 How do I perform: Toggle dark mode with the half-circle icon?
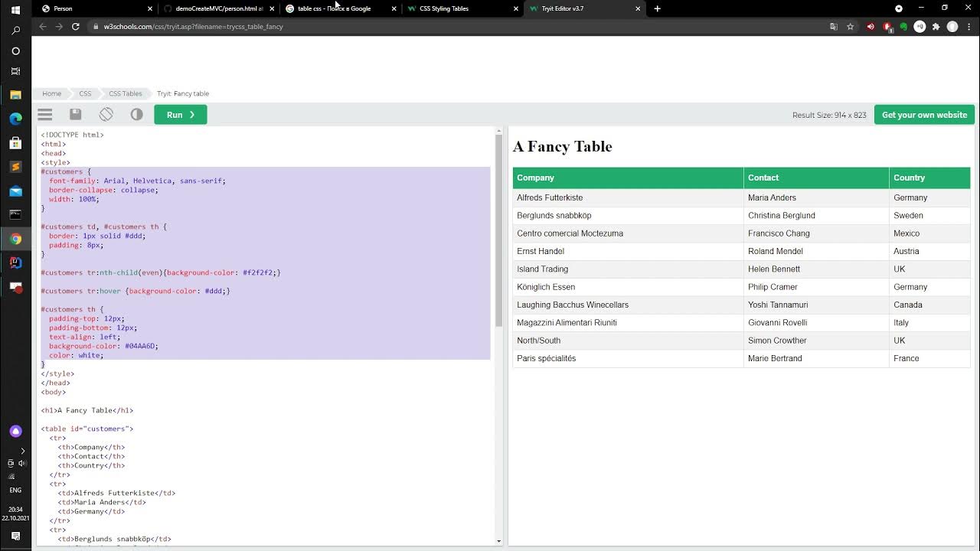pyautogui.click(x=136, y=115)
